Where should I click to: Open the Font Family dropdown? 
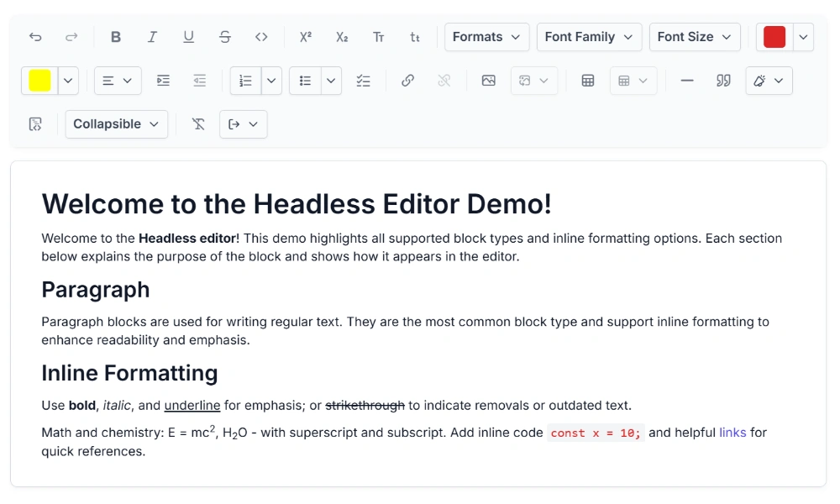pos(589,37)
